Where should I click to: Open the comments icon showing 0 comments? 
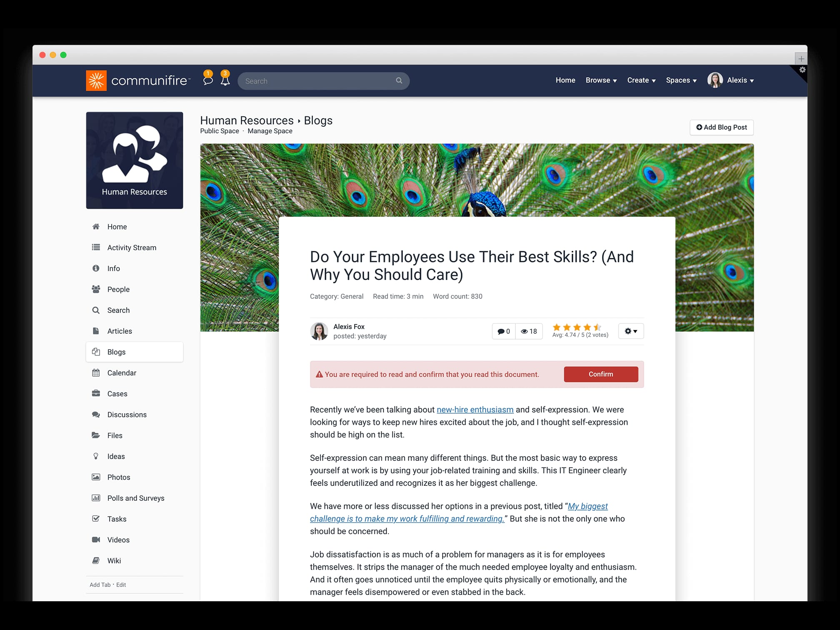(x=503, y=331)
